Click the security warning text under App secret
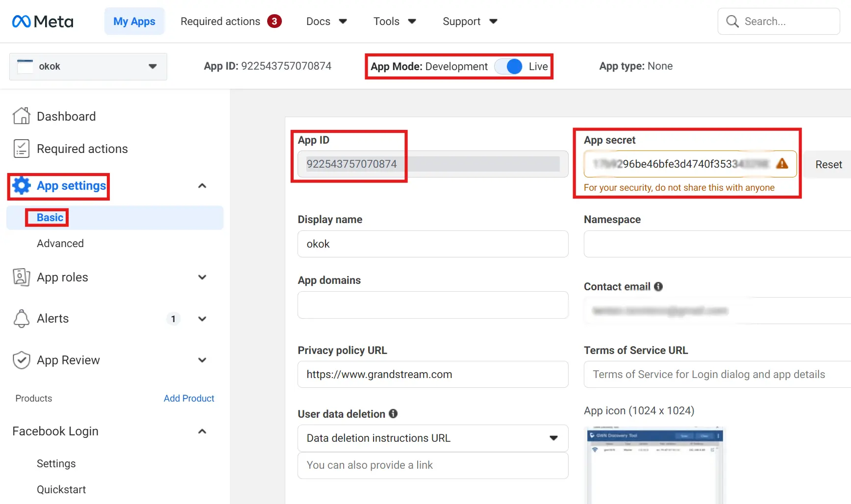Screen dimensions: 851x504 pyautogui.click(x=679, y=188)
